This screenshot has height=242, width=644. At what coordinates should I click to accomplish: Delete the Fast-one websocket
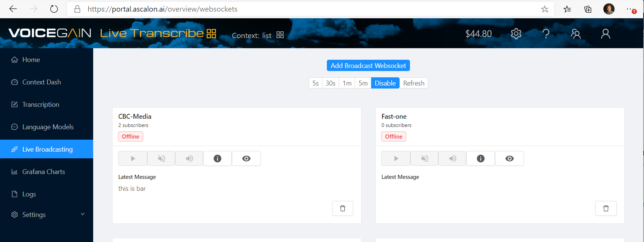606,208
